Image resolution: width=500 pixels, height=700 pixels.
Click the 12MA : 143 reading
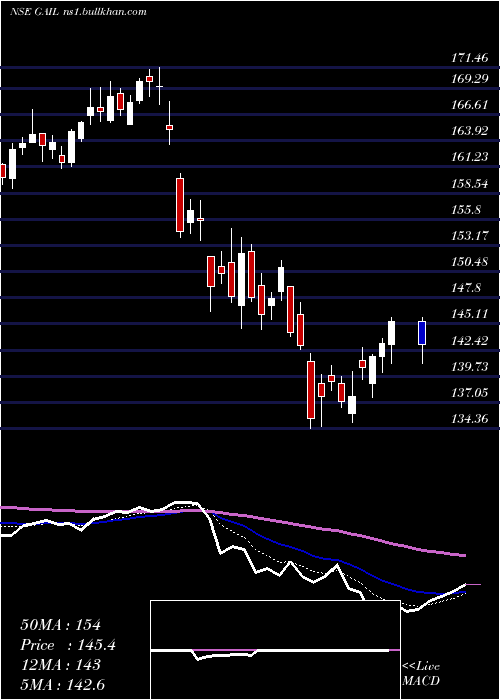pyautogui.click(x=61, y=665)
